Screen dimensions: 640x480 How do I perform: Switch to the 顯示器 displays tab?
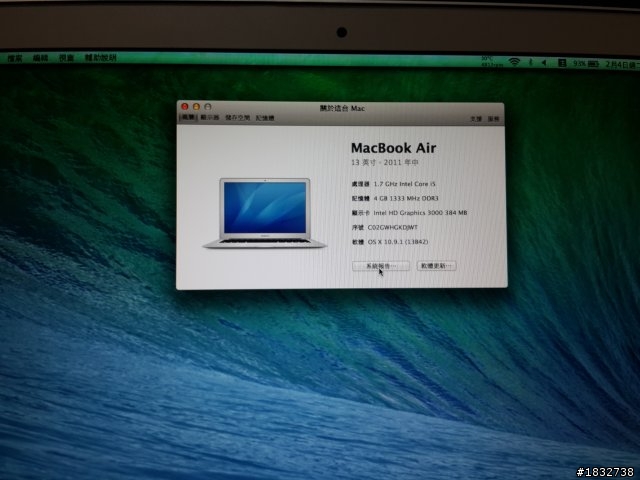point(210,118)
